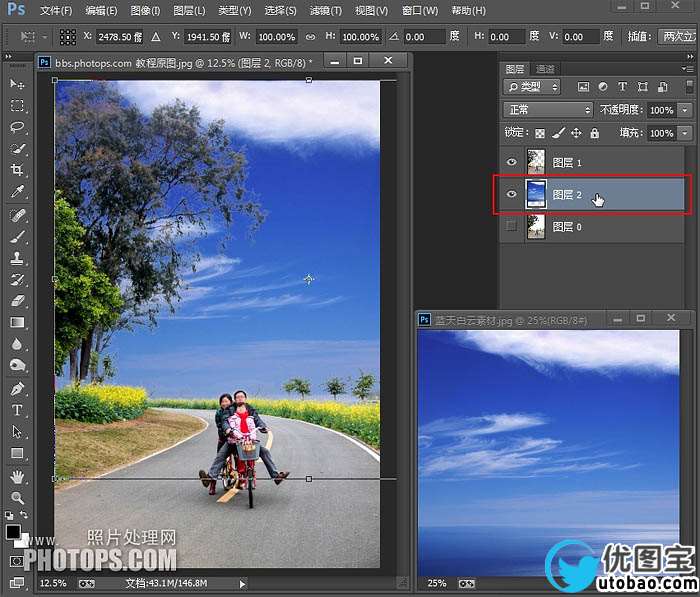
Task: Open the 图层(L) menu
Action: pyautogui.click(x=189, y=10)
